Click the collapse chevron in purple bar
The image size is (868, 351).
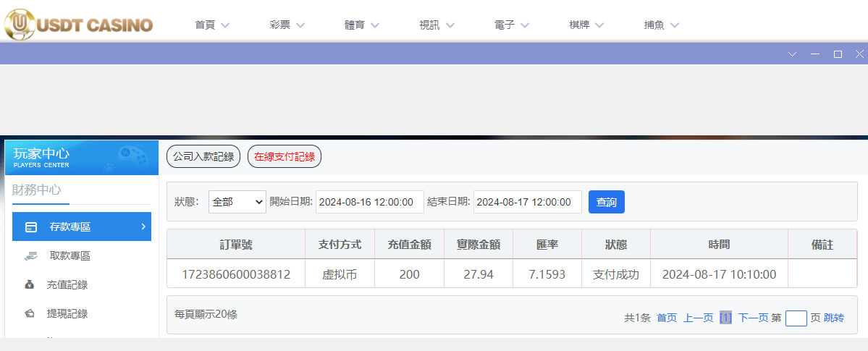point(792,54)
